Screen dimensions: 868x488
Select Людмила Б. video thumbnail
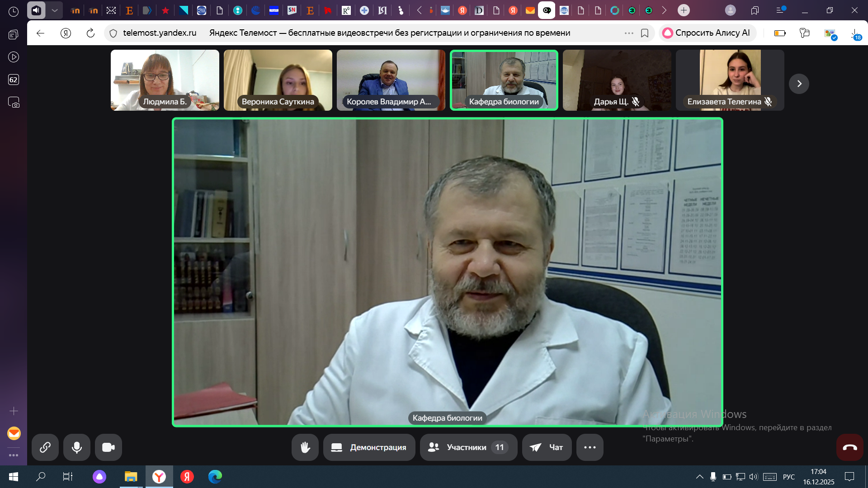click(165, 80)
